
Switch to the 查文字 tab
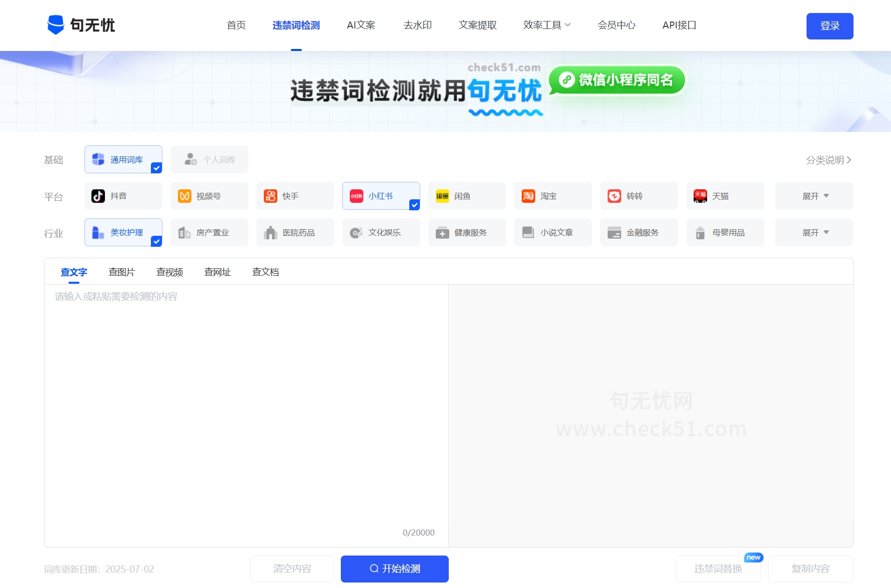point(74,272)
